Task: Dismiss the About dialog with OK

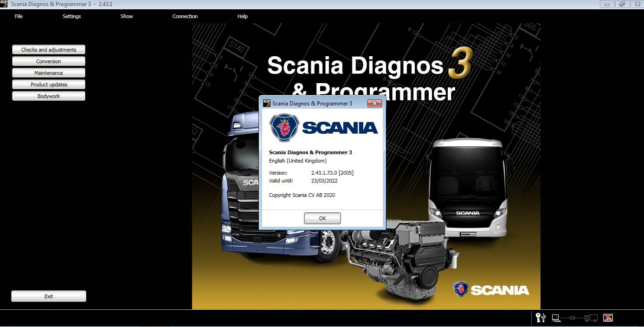Action: 322,218
